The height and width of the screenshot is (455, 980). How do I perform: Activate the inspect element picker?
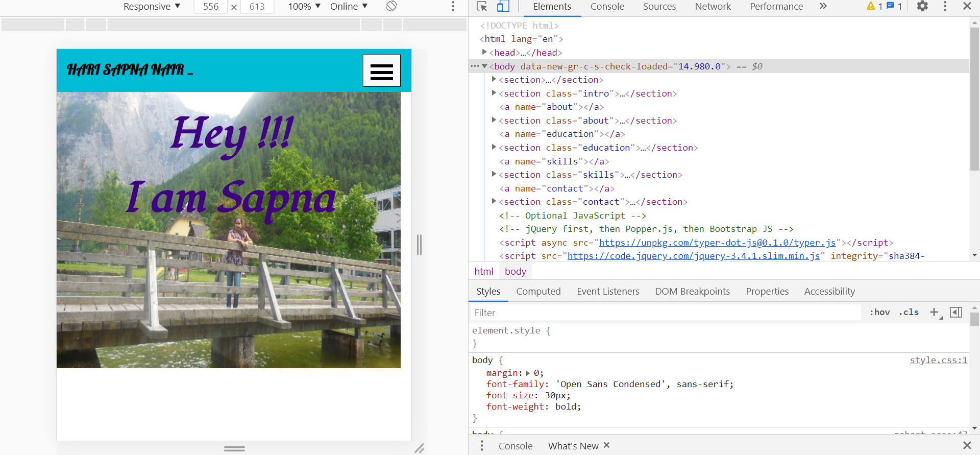(x=482, y=6)
